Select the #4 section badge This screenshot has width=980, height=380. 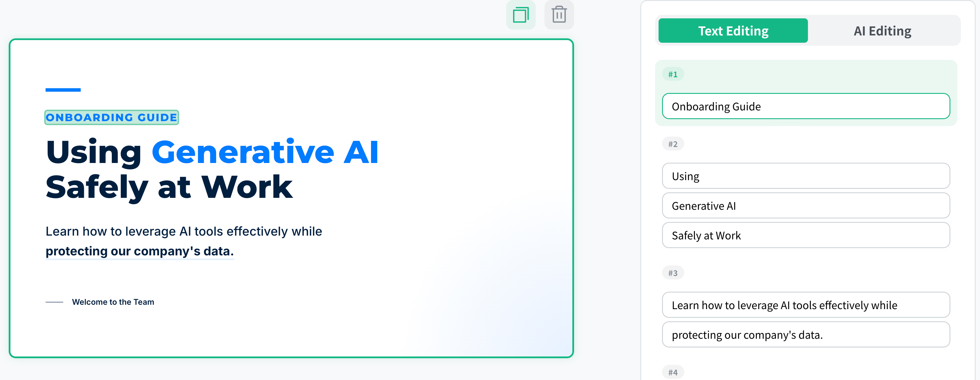673,372
